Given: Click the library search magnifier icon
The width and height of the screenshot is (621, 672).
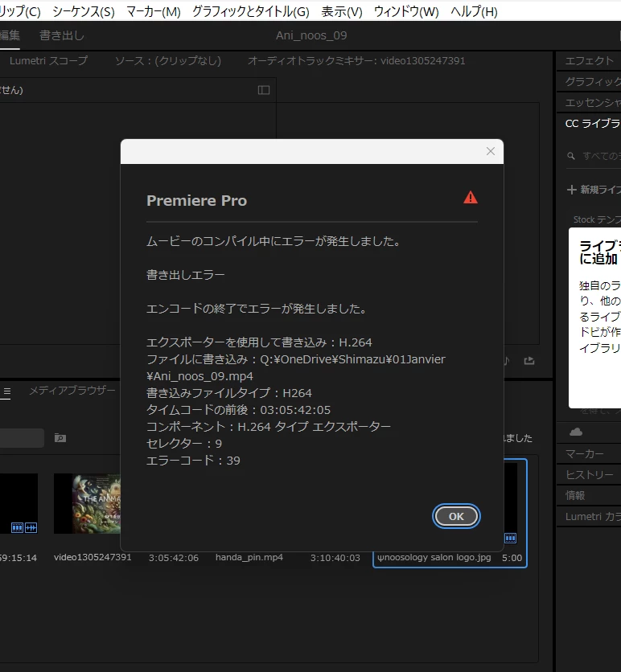Looking at the screenshot, I should coord(571,156).
